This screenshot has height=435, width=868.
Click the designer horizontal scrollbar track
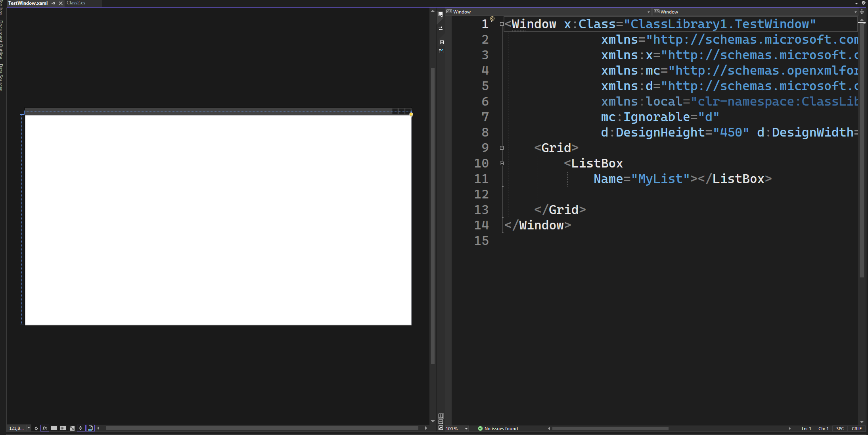pos(262,428)
